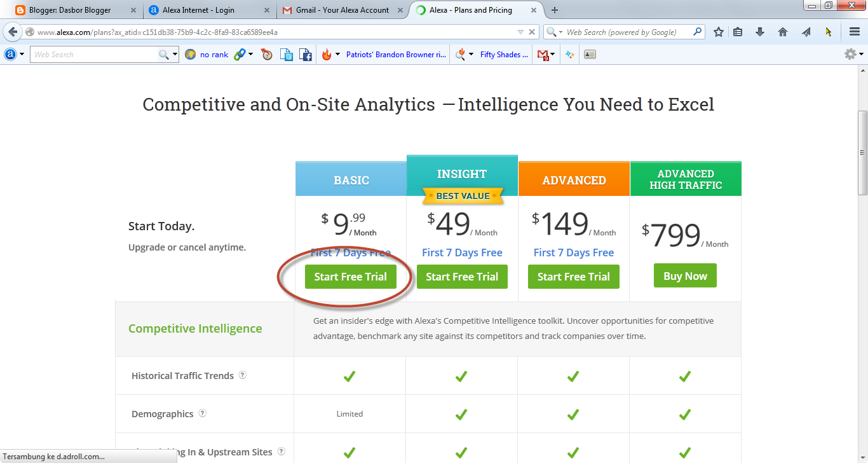
Task: Expand the Gmail toolbar dropdown arrow
Action: click(553, 55)
